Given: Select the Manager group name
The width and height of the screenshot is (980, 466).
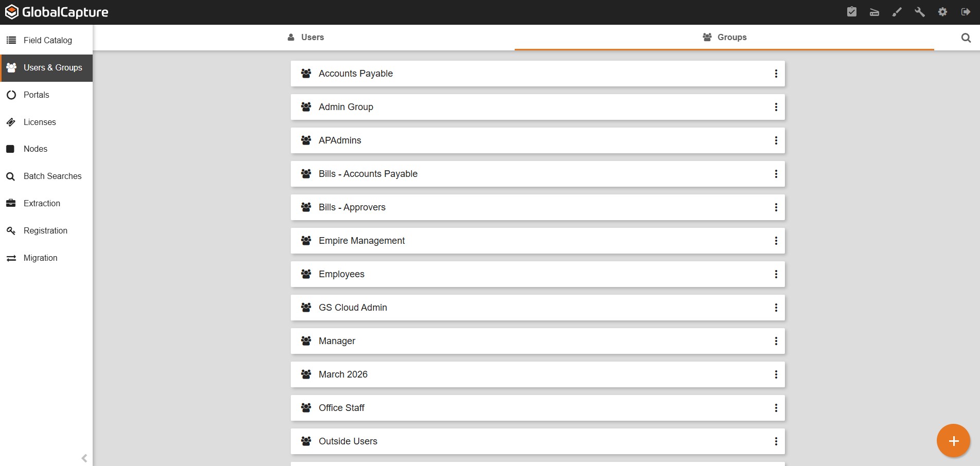Looking at the screenshot, I should 337,341.
